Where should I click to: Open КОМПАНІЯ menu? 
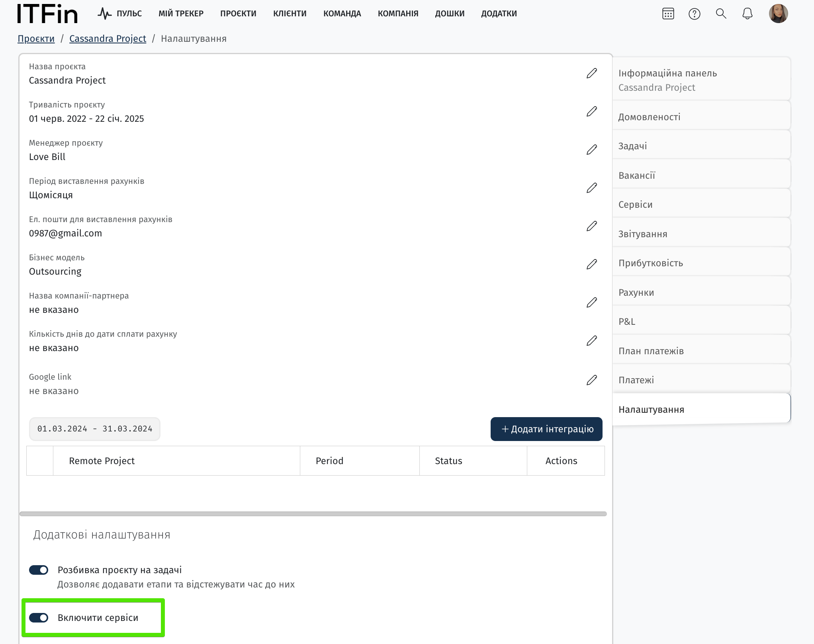pyautogui.click(x=398, y=14)
